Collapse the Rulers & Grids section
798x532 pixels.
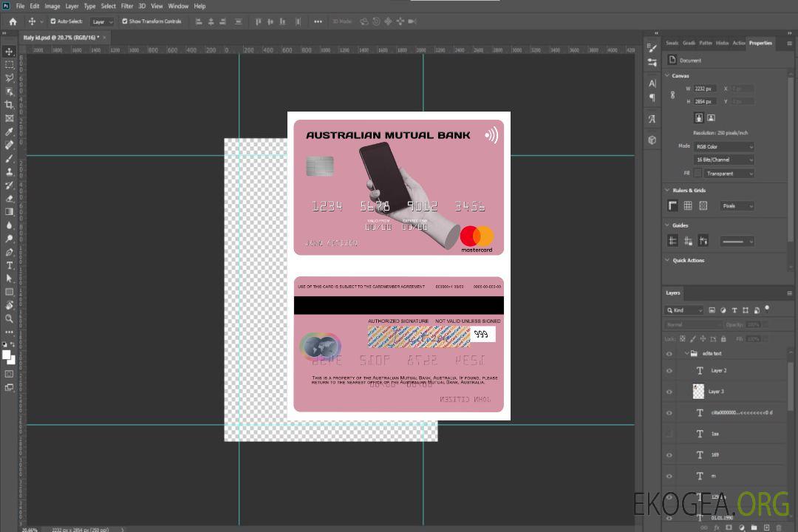[x=667, y=191]
